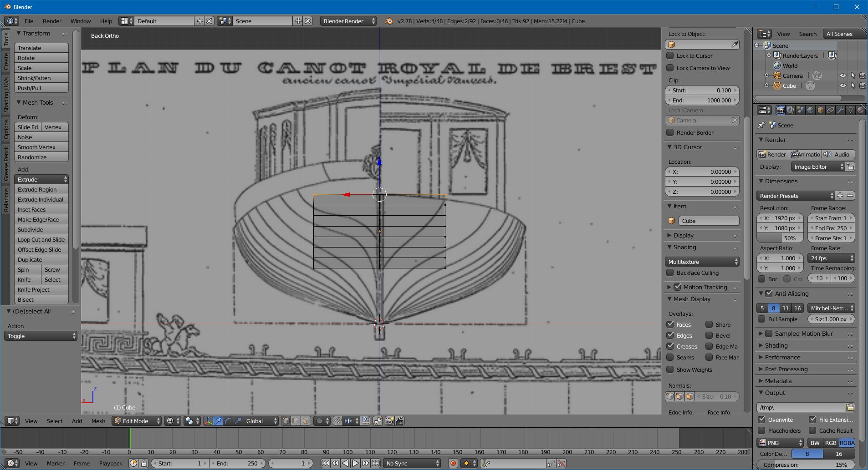Viewport: 868px width, 470px height.
Task: Enable the Seams overlay checkbox
Action: pyautogui.click(x=670, y=357)
